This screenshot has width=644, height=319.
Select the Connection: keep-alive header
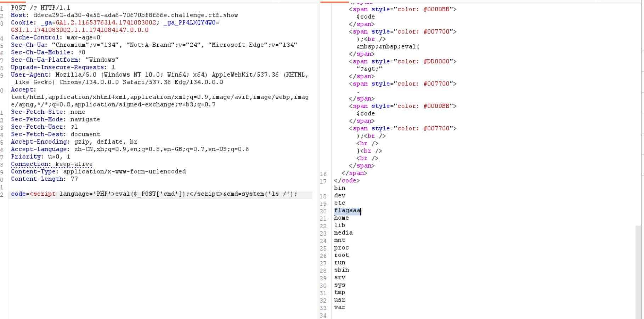pos(52,164)
